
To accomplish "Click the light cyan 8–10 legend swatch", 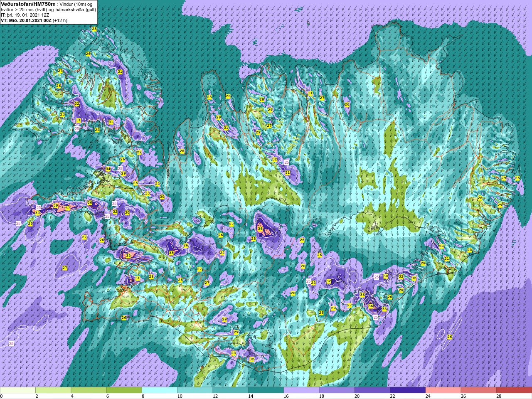I will point(160,390).
